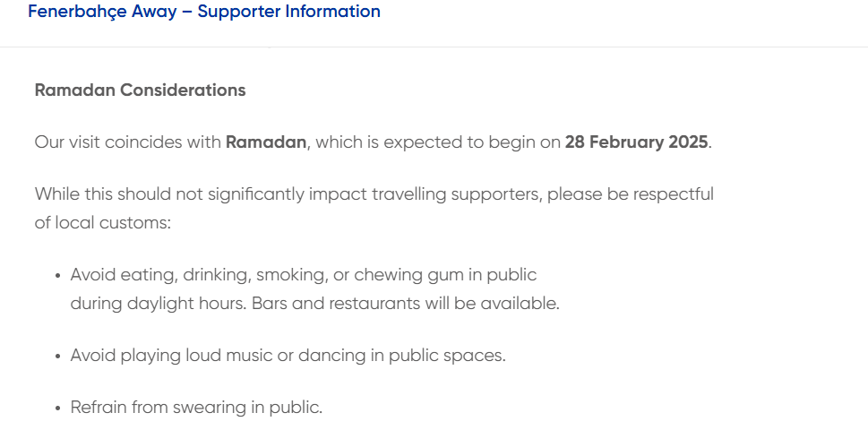Click the 'Refrain from swearing in public' item

[196, 408]
